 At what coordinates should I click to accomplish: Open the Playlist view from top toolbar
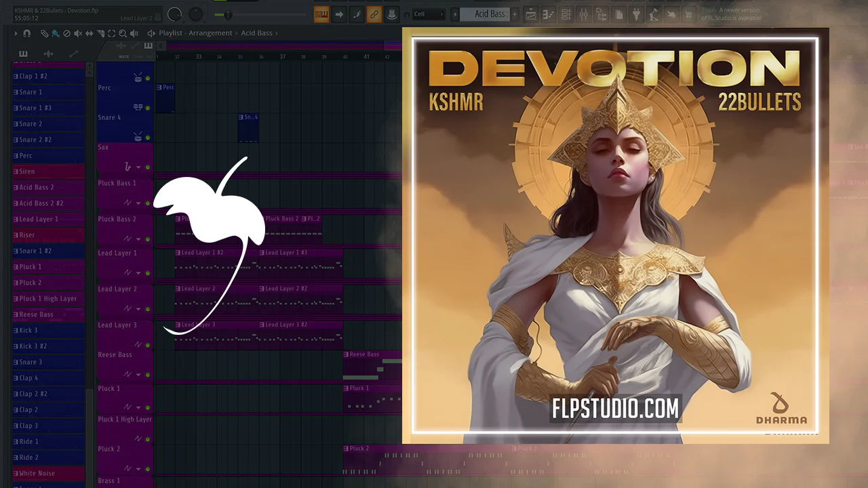pos(531,14)
